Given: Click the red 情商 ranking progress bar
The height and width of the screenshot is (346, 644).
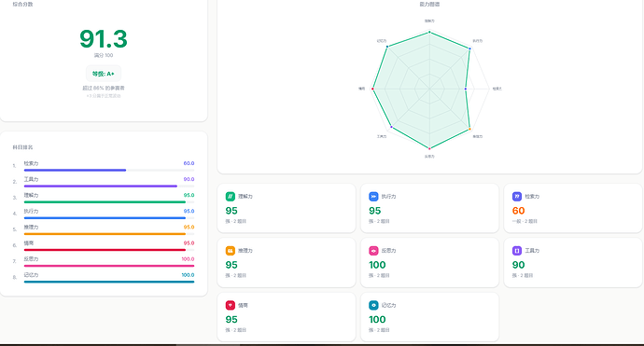Looking at the screenshot, I should point(109,250).
